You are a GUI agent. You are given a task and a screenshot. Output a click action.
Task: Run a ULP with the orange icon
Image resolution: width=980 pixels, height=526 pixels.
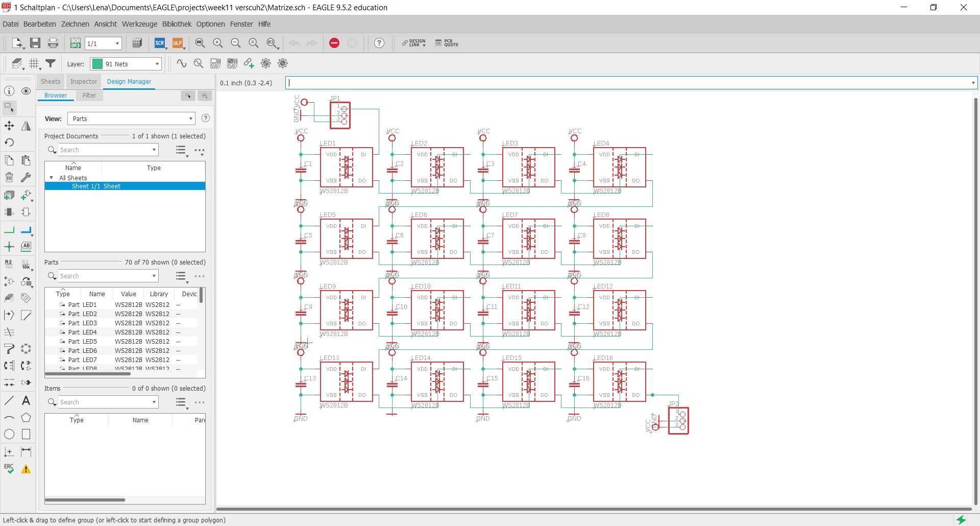178,43
